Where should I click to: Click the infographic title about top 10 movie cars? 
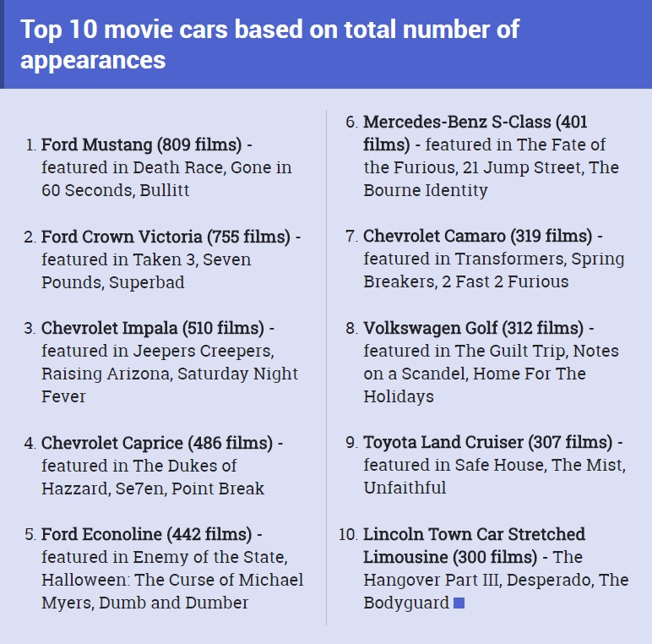pos(269,44)
